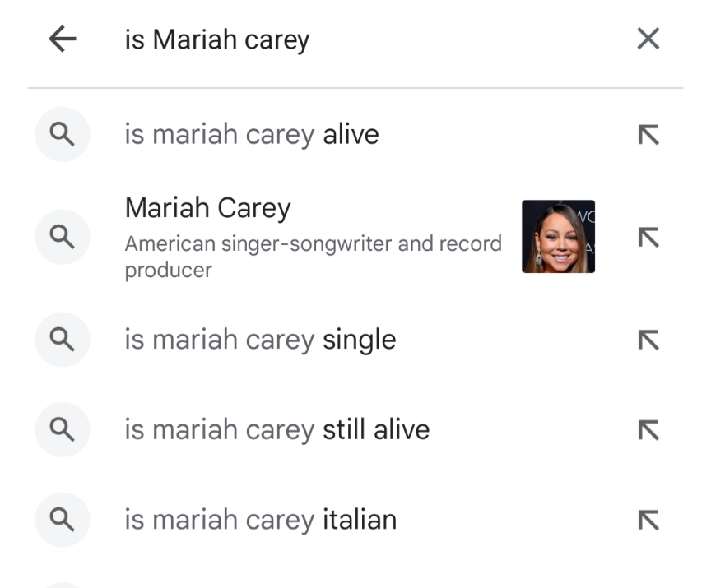Insert 'is mariah carey alive' using its arrow icon
711x588 pixels.
[x=648, y=134]
